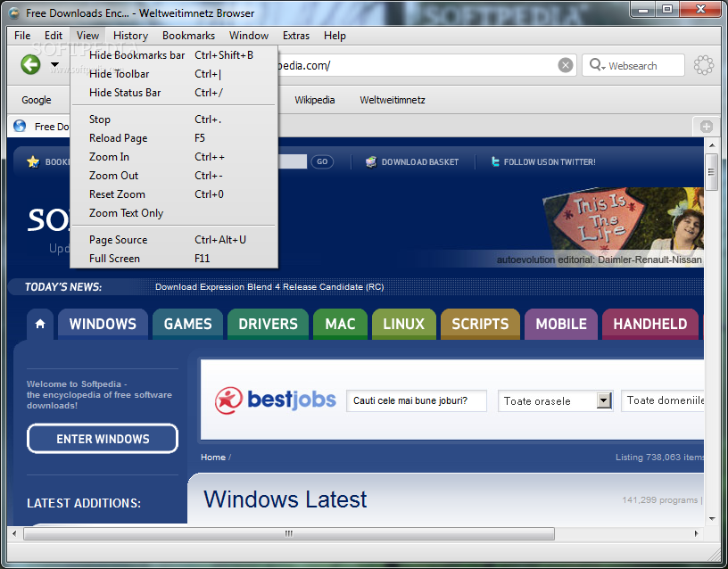
Task: Click the Download Basket icon
Action: 371,161
